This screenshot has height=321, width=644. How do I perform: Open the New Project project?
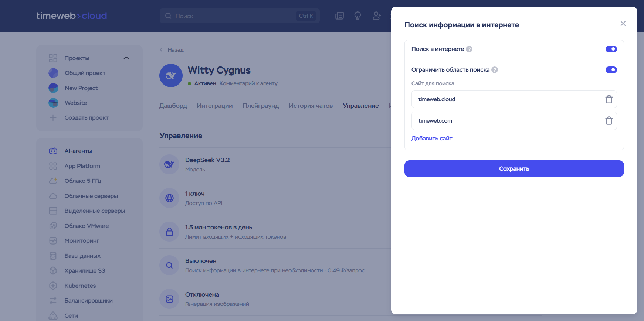point(81,88)
